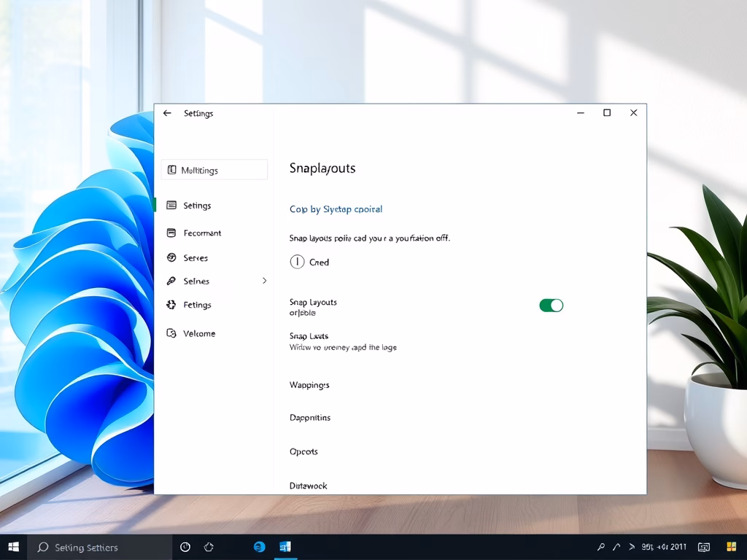Open the Wappings section
The image size is (747, 560).
(x=309, y=385)
